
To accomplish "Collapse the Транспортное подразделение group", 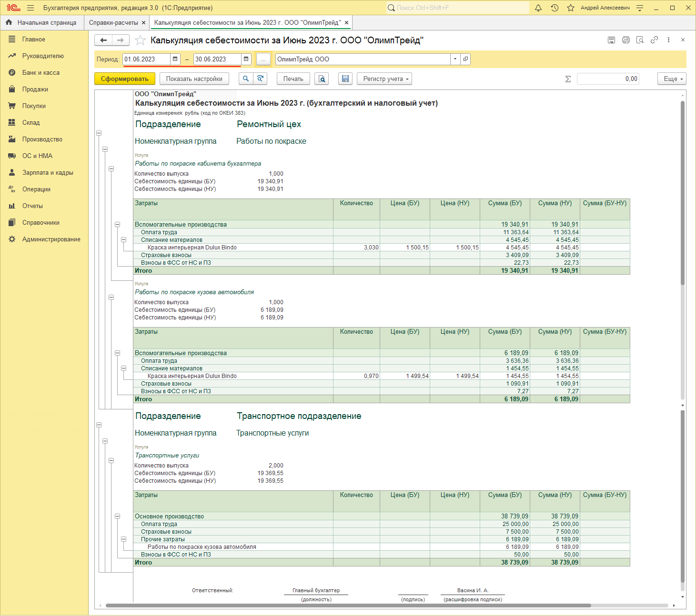I will coord(99,425).
